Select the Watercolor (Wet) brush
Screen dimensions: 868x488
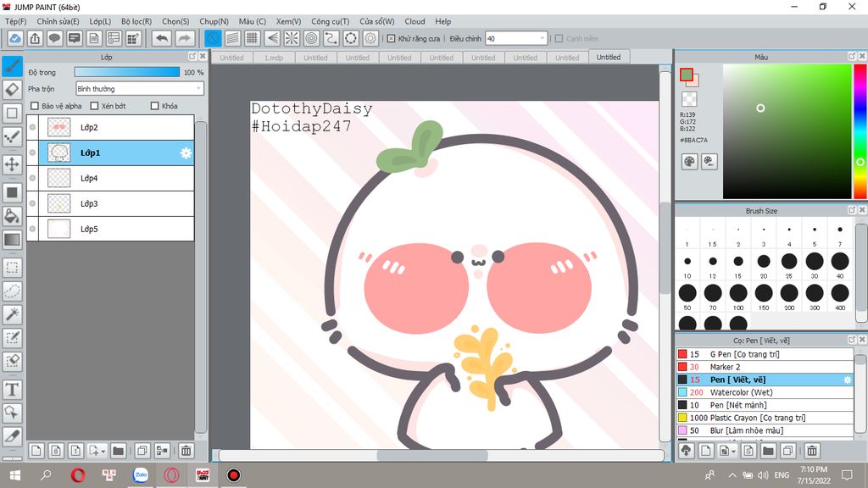click(765, 392)
